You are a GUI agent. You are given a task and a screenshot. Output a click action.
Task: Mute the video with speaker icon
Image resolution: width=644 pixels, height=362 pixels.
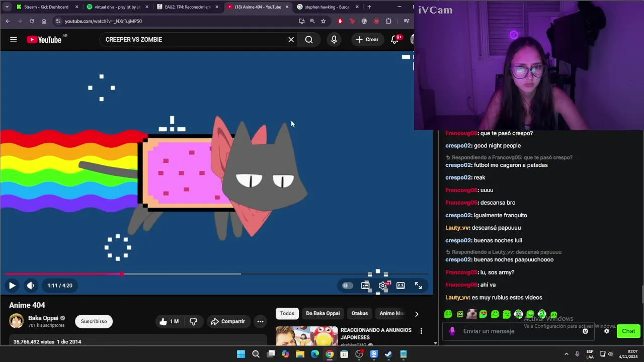tap(31, 286)
